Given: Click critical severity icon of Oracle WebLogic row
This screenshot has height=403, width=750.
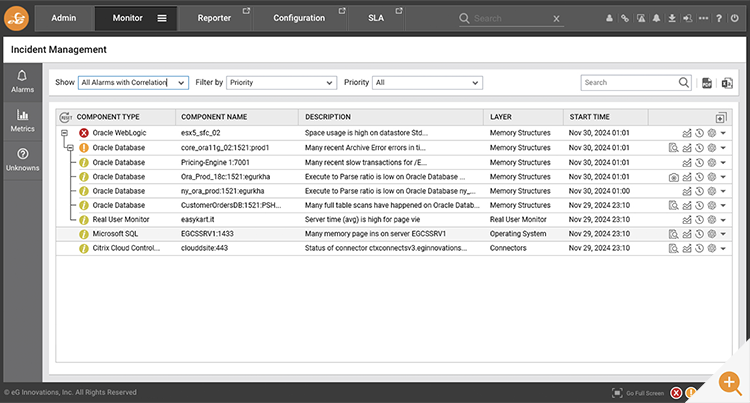Looking at the screenshot, I should click(x=84, y=133).
